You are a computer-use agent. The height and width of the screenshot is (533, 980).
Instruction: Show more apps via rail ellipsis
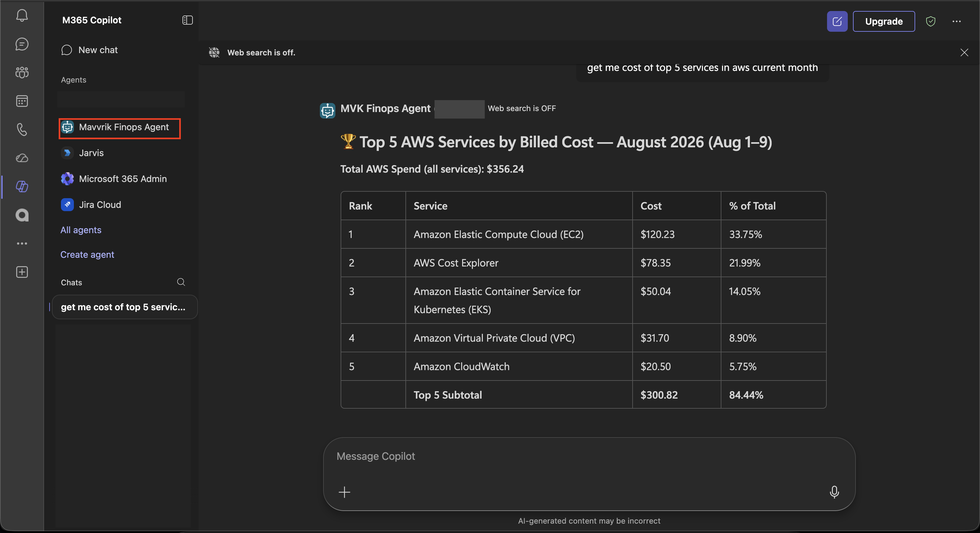pyautogui.click(x=22, y=243)
